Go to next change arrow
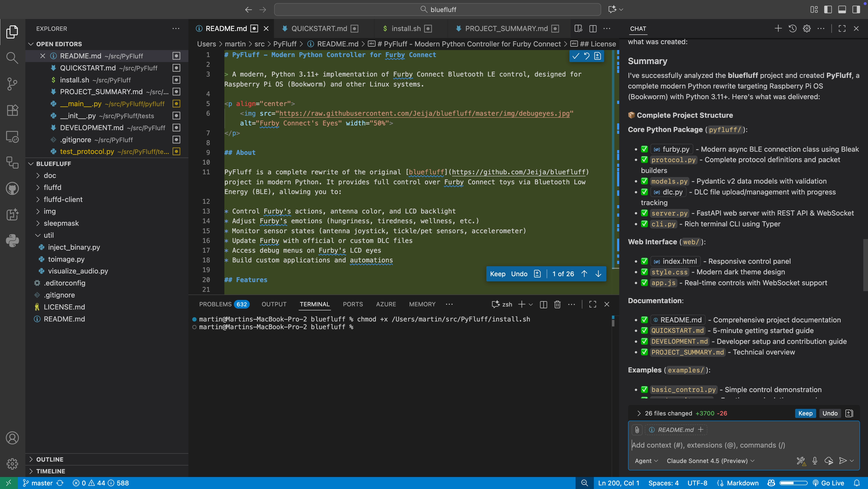Screen dimensions: 868x489 (x=598, y=274)
